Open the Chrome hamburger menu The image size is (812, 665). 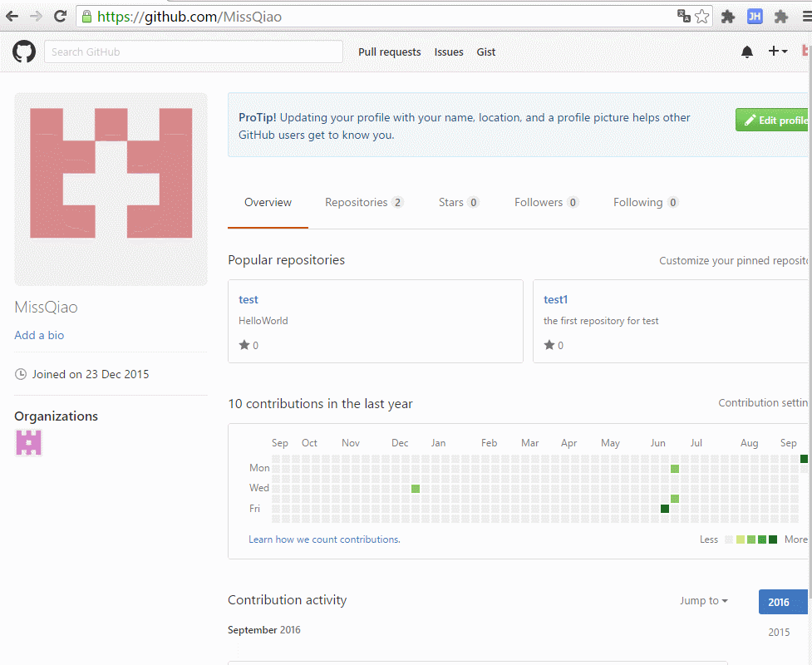click(805, 17)
